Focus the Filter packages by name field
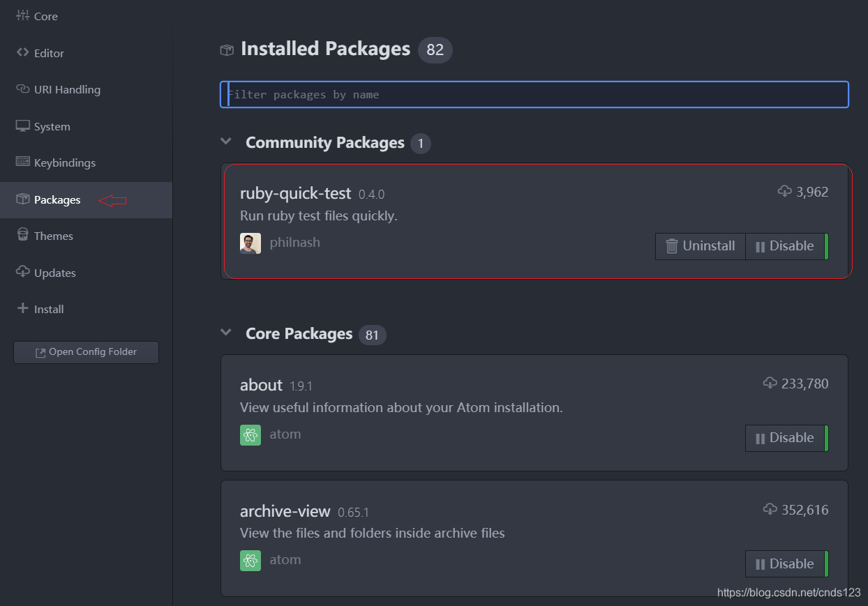The image size is (868, 606). point(534,95)
